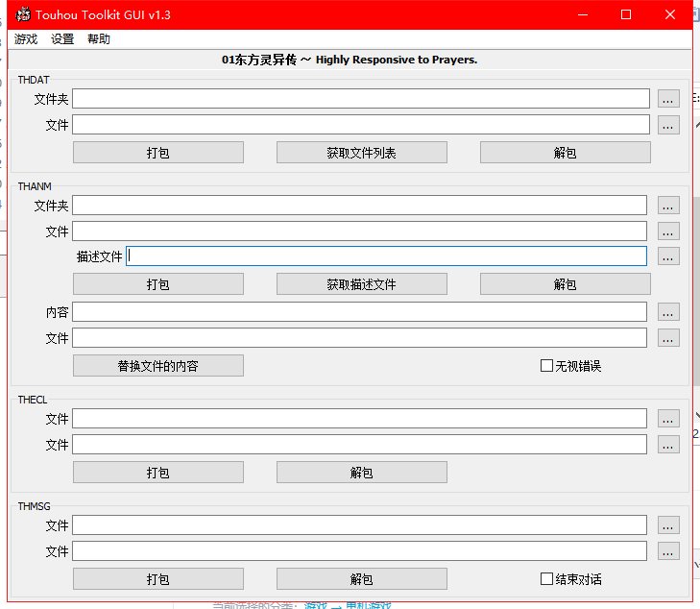Screen dimensions: 700x609
Task: Focus the THANM 文件 field above 描述文件
Action: coord(359,231)
